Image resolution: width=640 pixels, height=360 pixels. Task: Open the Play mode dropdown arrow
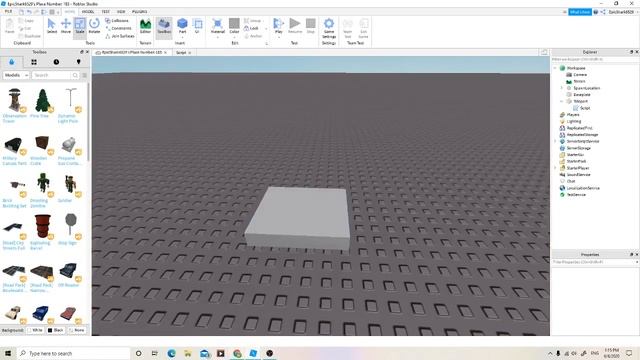(x=278, y=37)
